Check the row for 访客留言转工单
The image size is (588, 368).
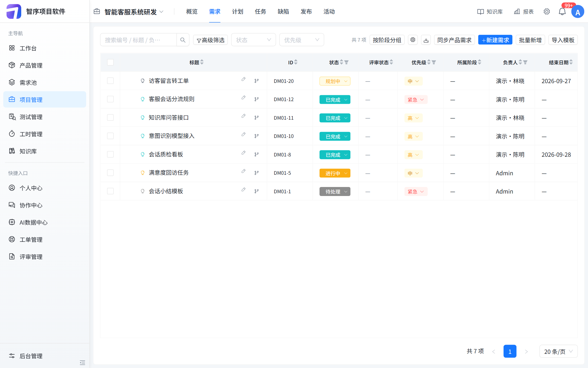click(x=110, y=81)
